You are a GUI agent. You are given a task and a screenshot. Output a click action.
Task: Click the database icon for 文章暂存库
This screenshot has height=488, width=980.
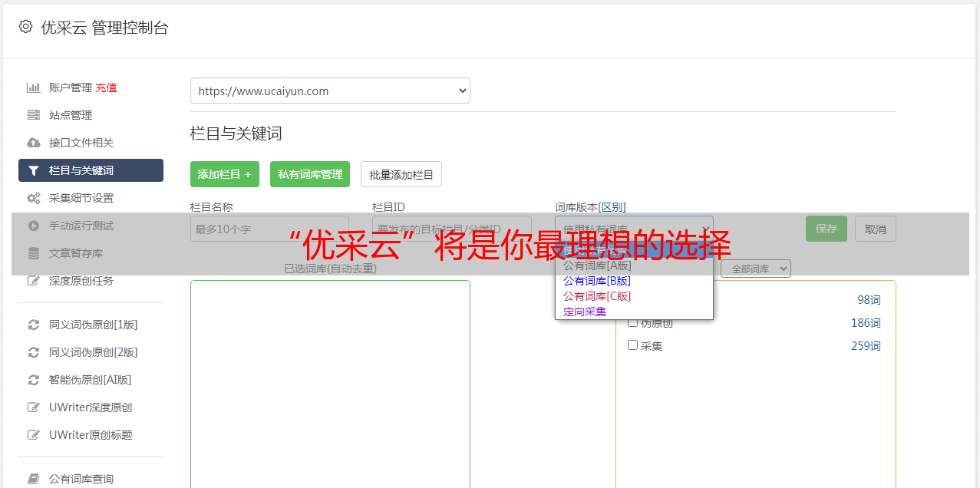[x=33, y=253]
